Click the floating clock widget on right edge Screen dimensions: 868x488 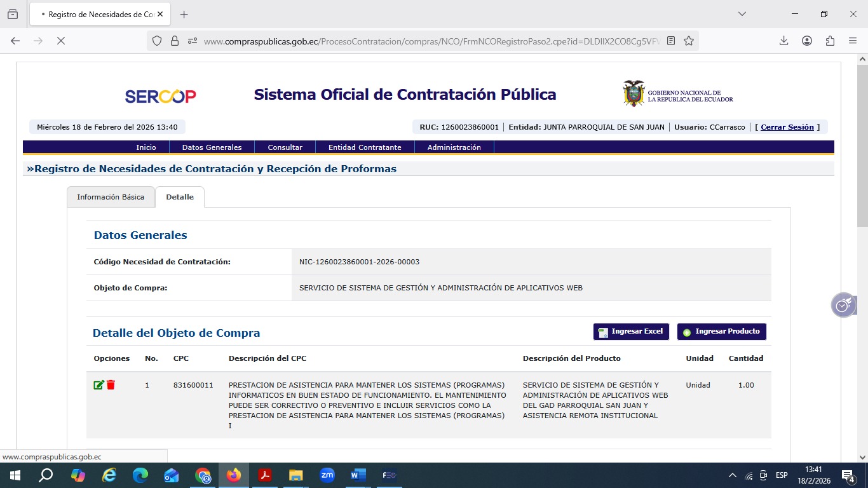pyautogui.click(x=843, y=306)
